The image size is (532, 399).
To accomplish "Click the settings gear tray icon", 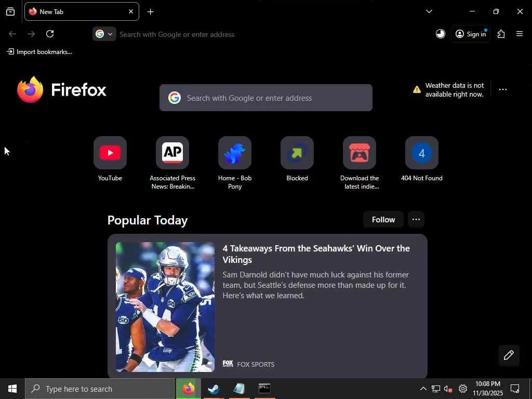I will coord(463,389).
